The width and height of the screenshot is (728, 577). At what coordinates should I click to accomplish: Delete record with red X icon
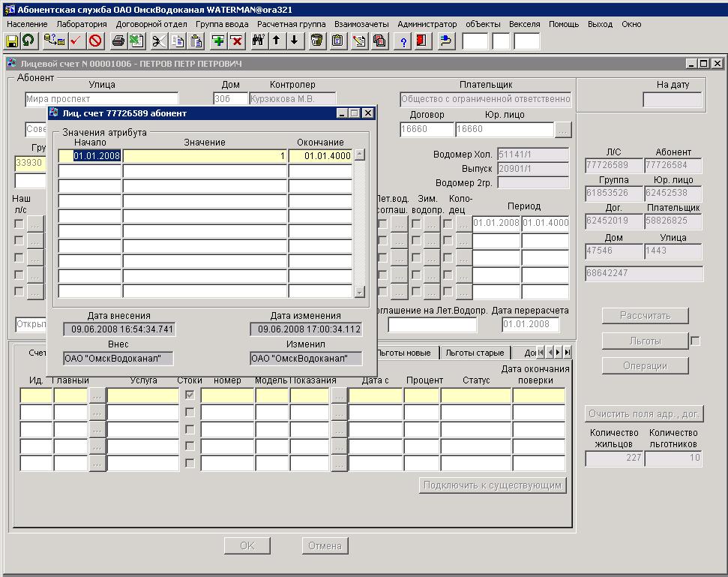click(236, 41)
